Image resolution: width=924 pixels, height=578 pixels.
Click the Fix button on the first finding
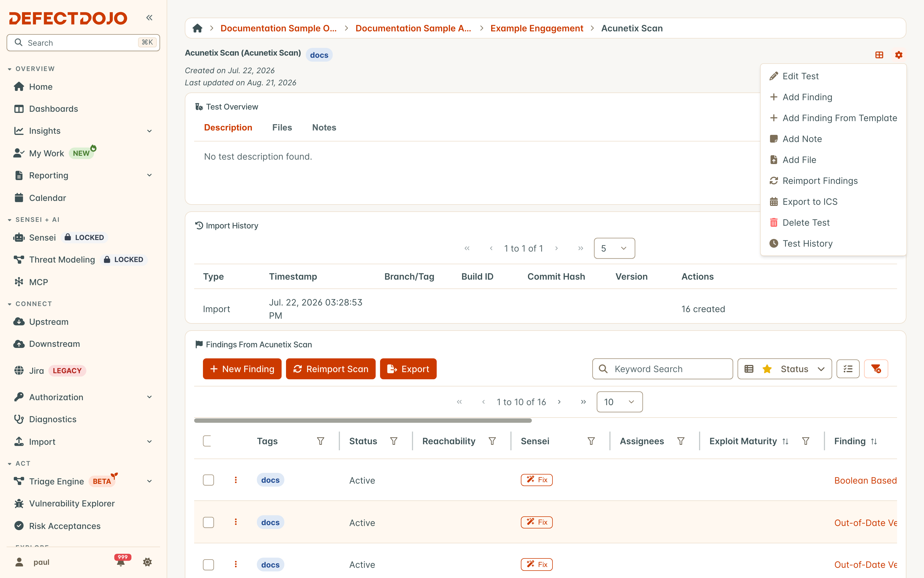click(537, 480)
